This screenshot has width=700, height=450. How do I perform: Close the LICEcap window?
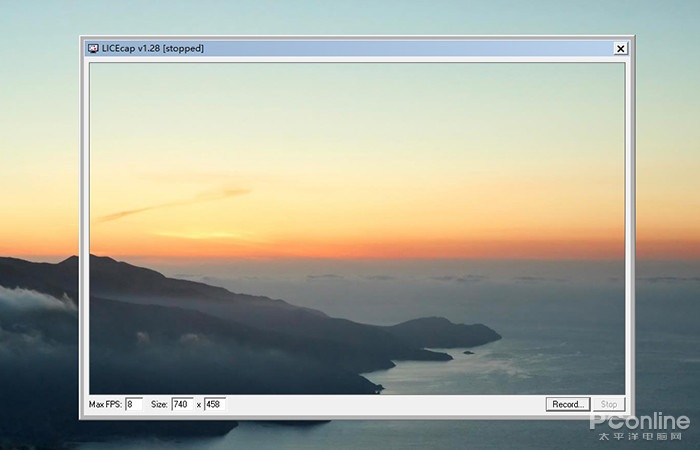[x=620, y=48]
